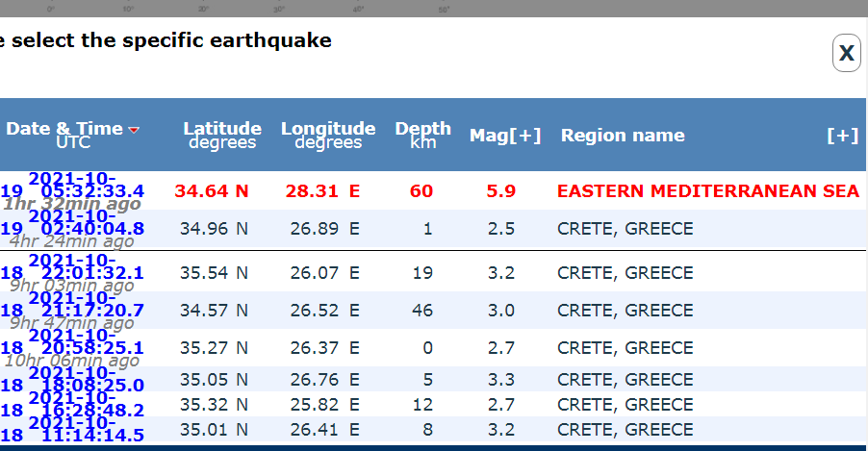Open the 2021-10-18 21:17:20.7 earthquake link

86,310
